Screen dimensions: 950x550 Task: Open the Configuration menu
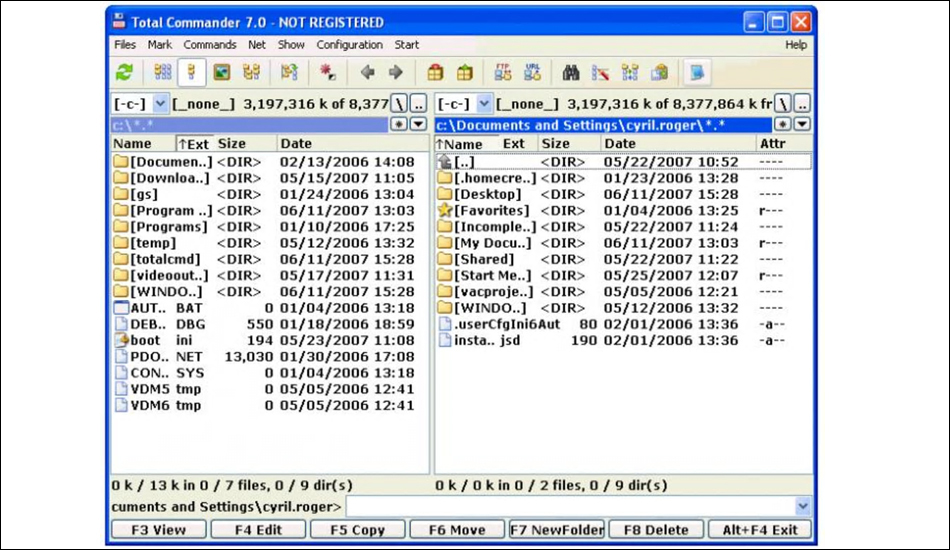(x=350, y=45)
